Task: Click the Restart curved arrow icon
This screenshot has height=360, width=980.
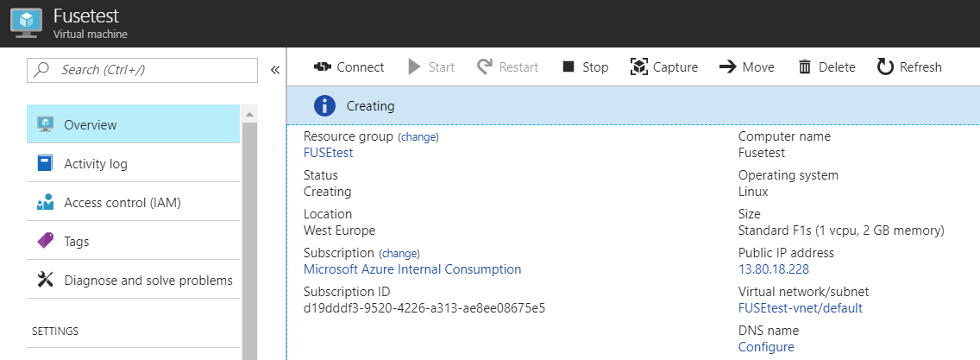Action: tap(485, 66)
